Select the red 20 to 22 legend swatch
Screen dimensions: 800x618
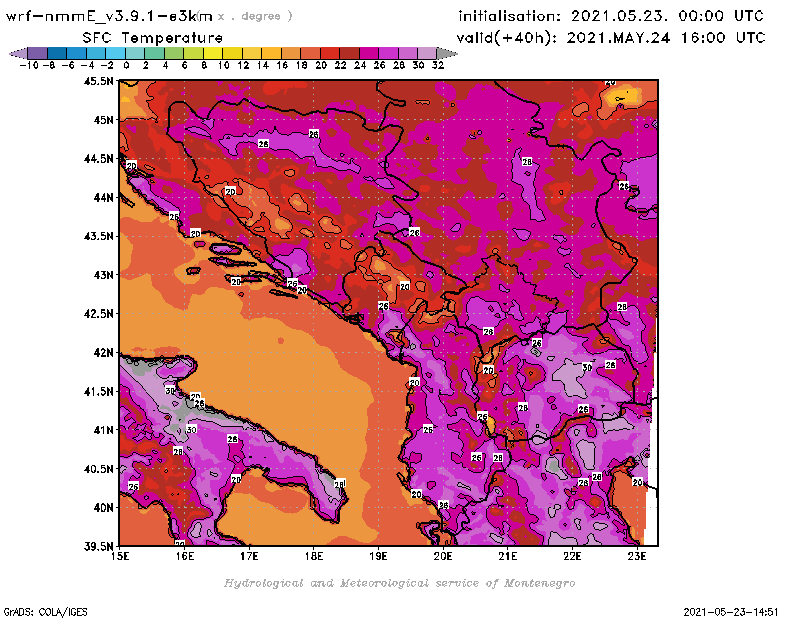pos(330,54)
